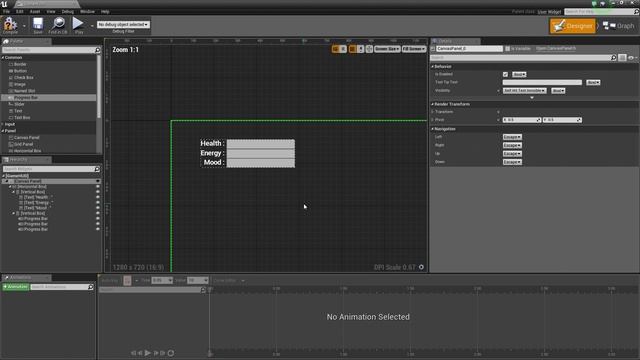
Task: Open the Screen Size dropdown in designer
Action: 387,49
